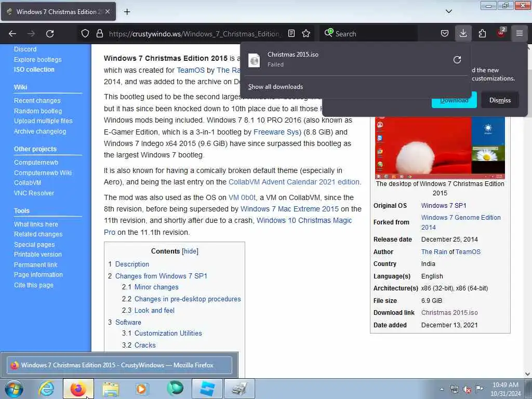Close the Windows 7 Christmas Edition tab
This screenshot has width=532, height=399.
[108, 11]
